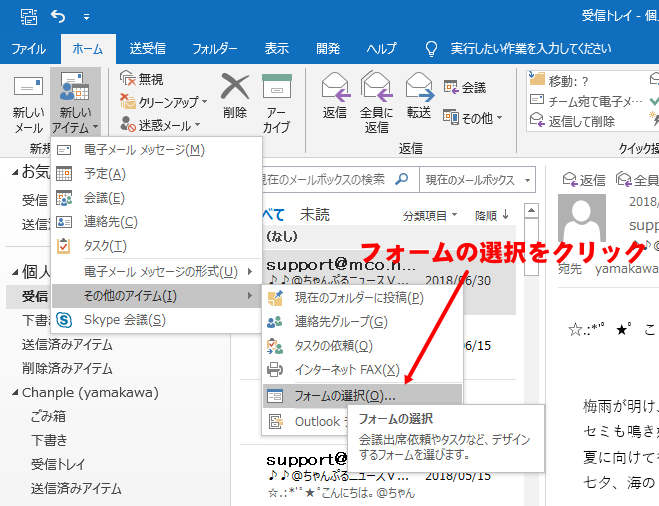This screenshot has width=659, height=506.
Task: Switch to the ヘルプ tab
Action: (382, 49)
